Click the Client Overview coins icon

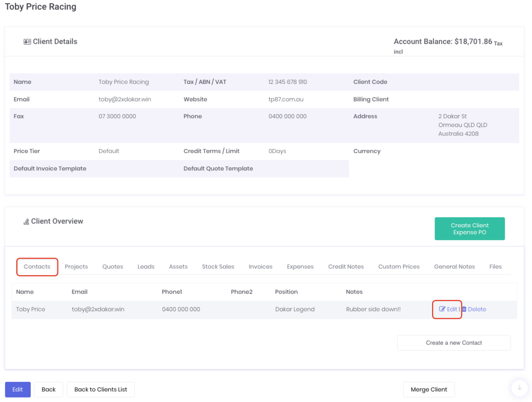(x=26, y=221)
